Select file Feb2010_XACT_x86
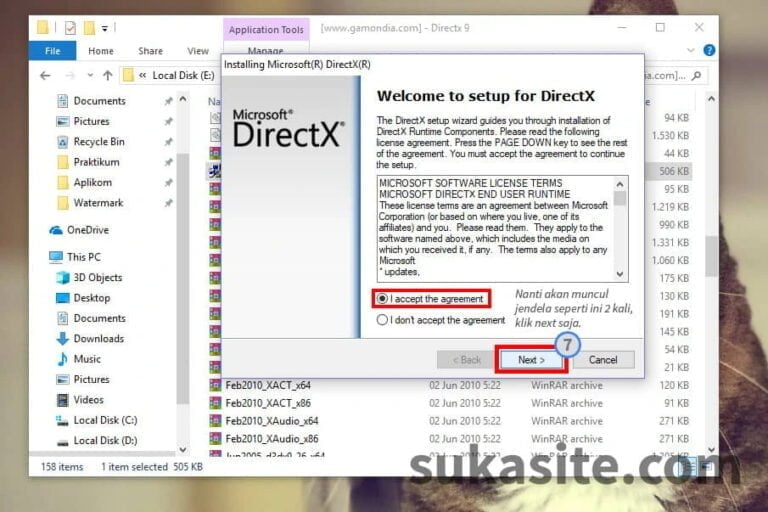This screenshot has width=768, height=512. 268,403
